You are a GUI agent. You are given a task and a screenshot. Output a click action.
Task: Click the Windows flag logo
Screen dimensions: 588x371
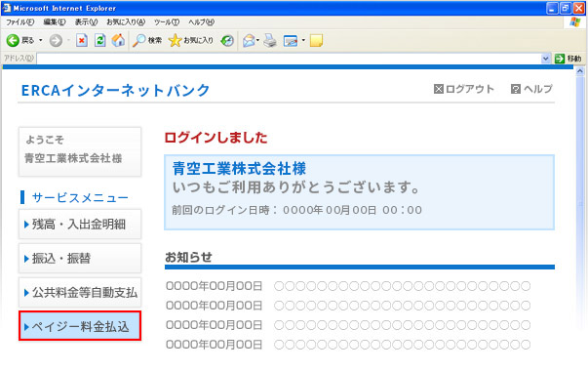coord(575,21)
